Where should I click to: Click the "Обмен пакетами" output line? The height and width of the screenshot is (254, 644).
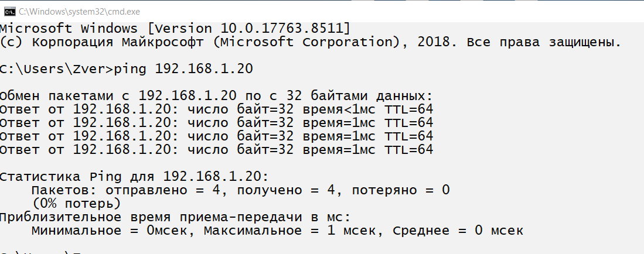point(216,95)
